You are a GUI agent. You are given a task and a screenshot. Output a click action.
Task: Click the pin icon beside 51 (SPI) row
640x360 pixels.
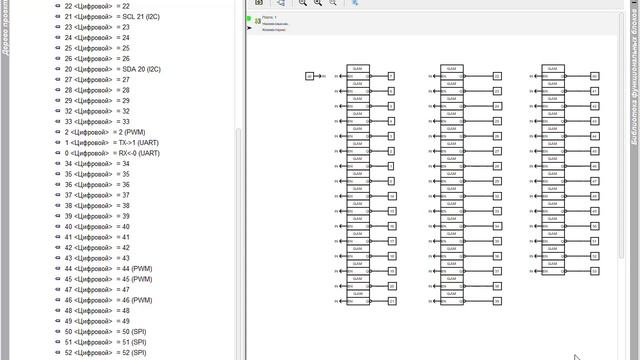tap(58, 342)
